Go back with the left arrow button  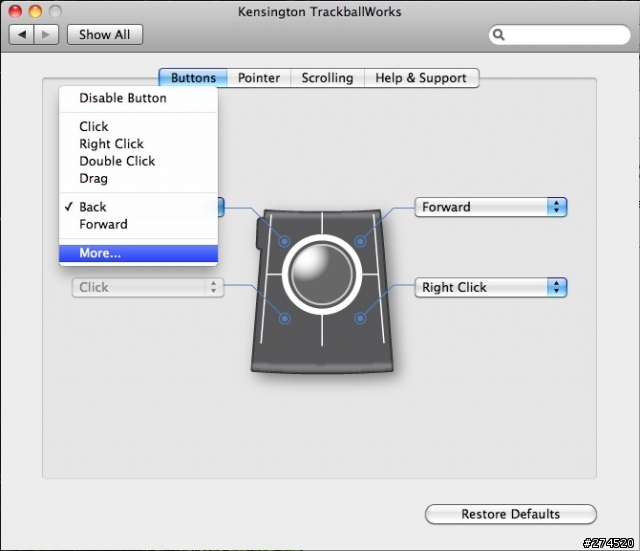(x=22, y=35)
